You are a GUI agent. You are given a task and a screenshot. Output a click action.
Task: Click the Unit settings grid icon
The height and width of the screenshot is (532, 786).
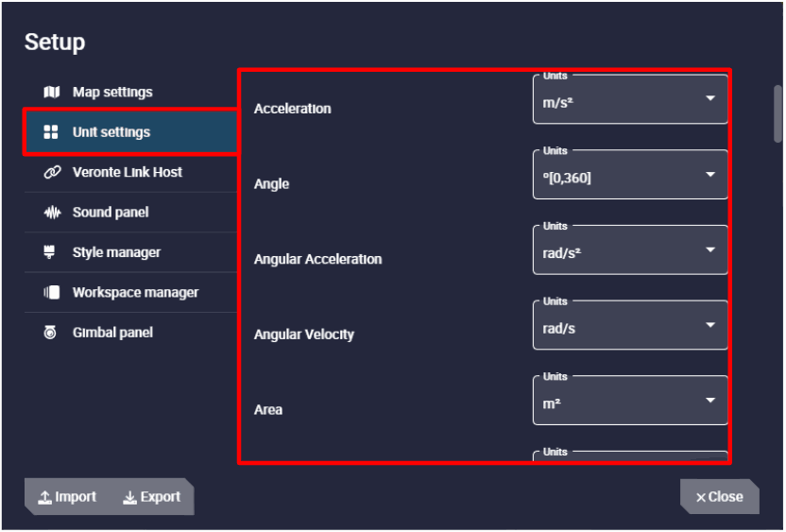pyautogui.click(x=52, y=132)
